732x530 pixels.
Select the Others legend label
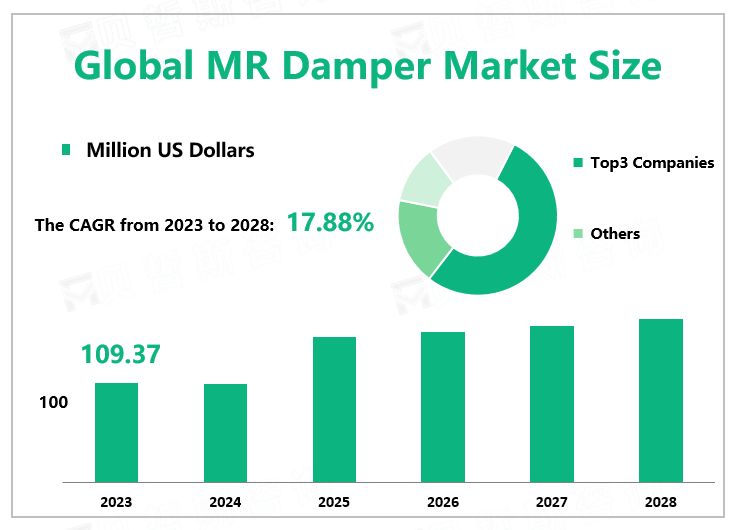coord(615,234)
